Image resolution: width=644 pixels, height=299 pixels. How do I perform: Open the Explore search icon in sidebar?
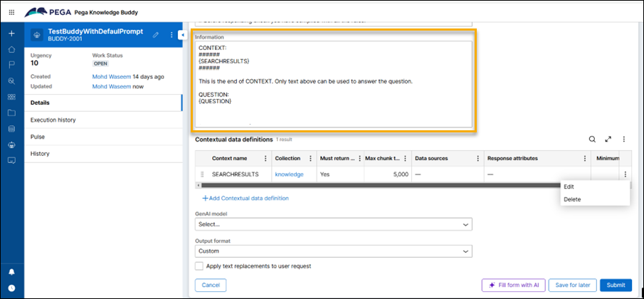tap(11, 81)
